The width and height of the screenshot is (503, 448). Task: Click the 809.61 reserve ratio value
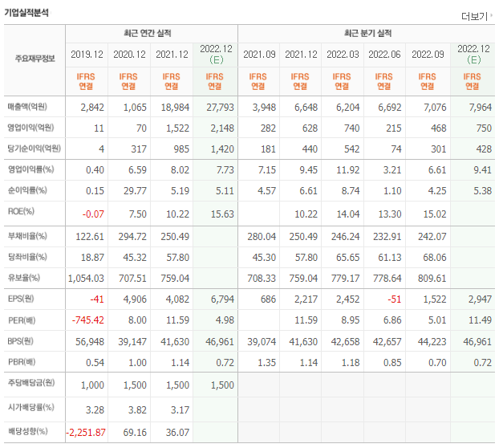[432, 279]
